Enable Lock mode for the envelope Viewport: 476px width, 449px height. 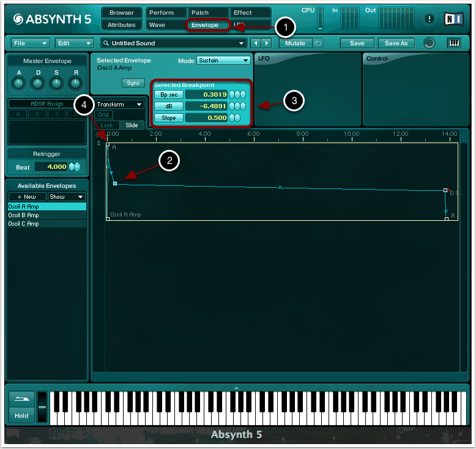[106, 125]
